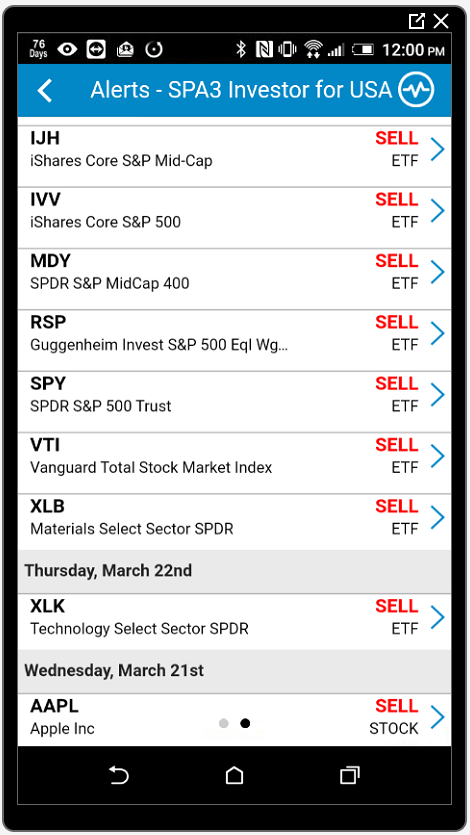Viewport: 470px width, 835px height.
Task: Click the pop-out window icon
Action: tap(416, 21)
